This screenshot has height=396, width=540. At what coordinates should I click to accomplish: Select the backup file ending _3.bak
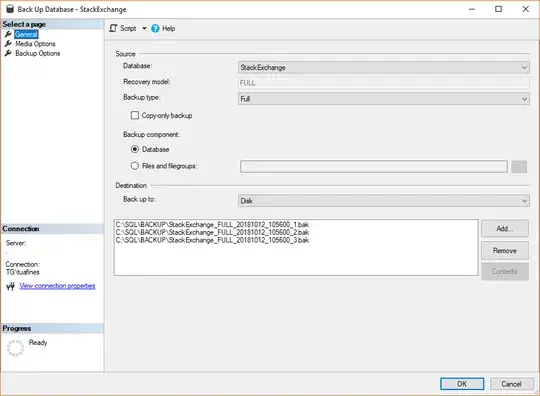pyautogui.click(x=212, y=240)
